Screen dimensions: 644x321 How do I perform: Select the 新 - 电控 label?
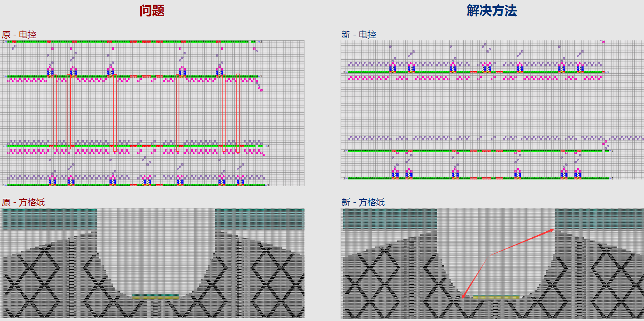click(x=359, y=35)
